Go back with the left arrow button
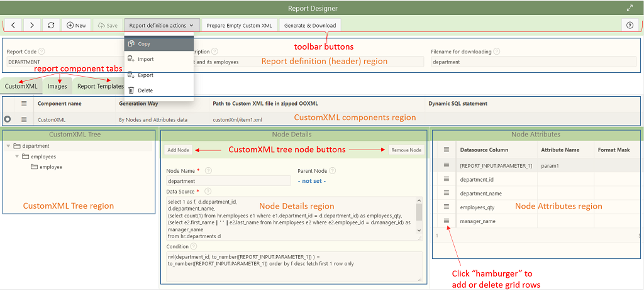This screenshot has width=644, height=296. pos(13,26)
